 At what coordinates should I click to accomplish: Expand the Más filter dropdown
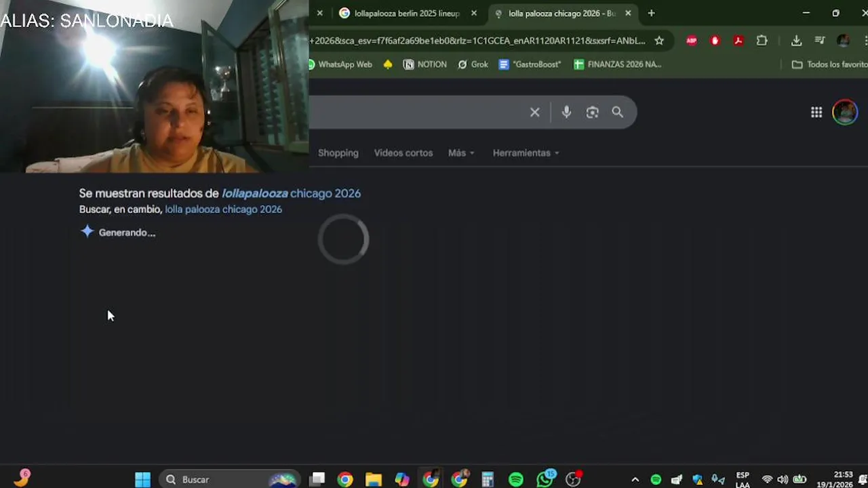461,152
